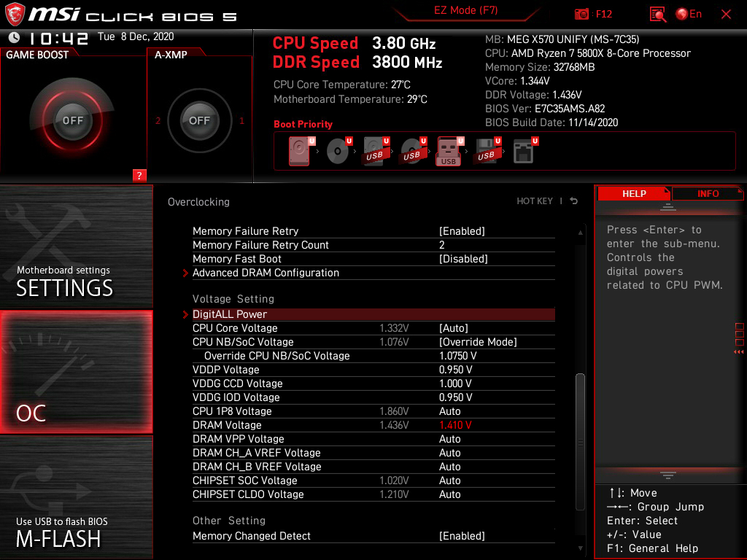Open the BIOS search magnifier icon
This screenshot has height=560, width=747.
[658, 15]
